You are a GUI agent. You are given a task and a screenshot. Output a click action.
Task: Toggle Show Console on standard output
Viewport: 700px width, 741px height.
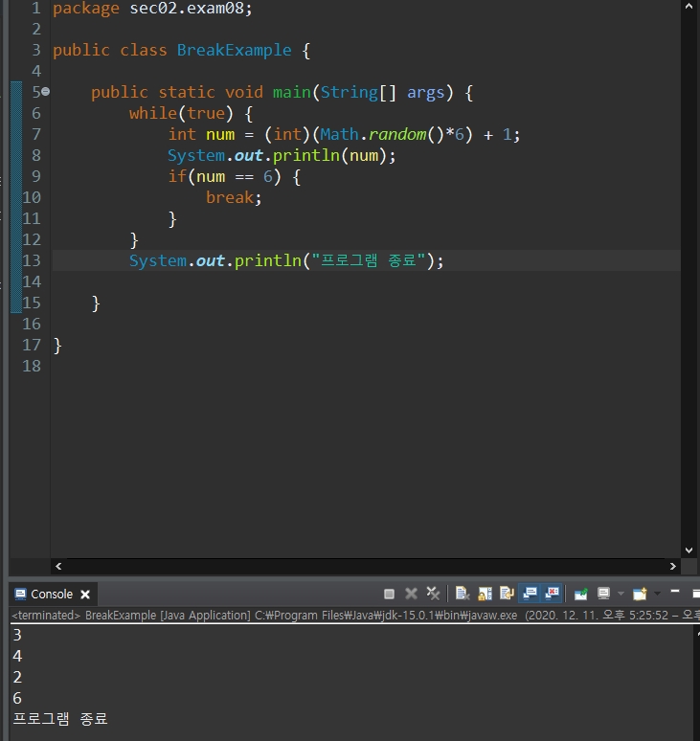(x=530, y=594)
